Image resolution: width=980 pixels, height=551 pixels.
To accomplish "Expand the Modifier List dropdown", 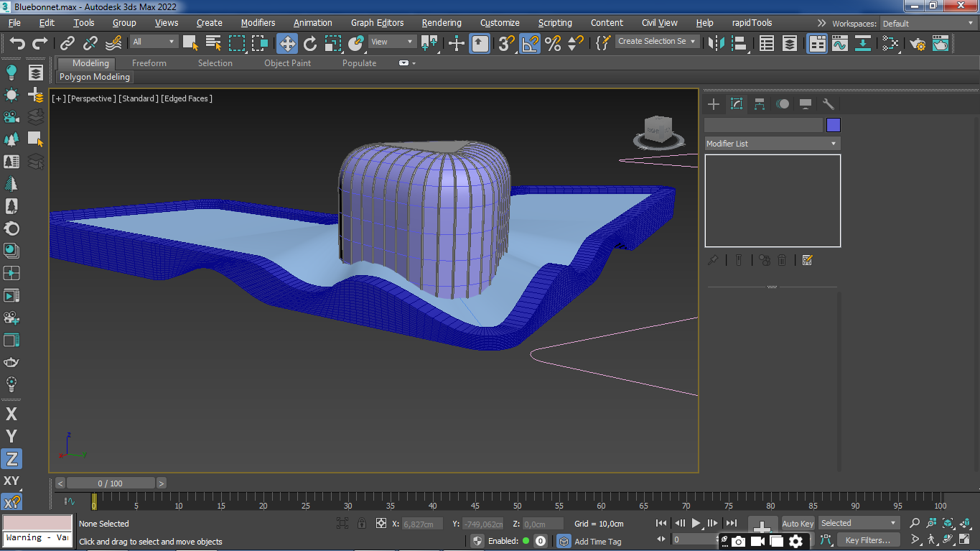I will click(x=772, y=144).
